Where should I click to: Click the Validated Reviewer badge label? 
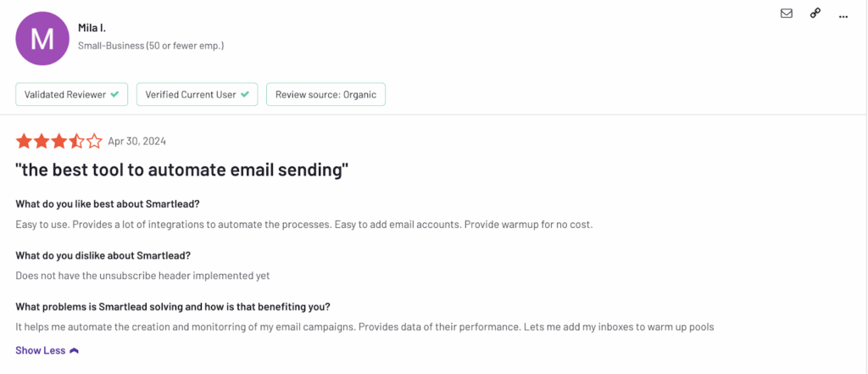pyautogui.click(x=64, y=94)
